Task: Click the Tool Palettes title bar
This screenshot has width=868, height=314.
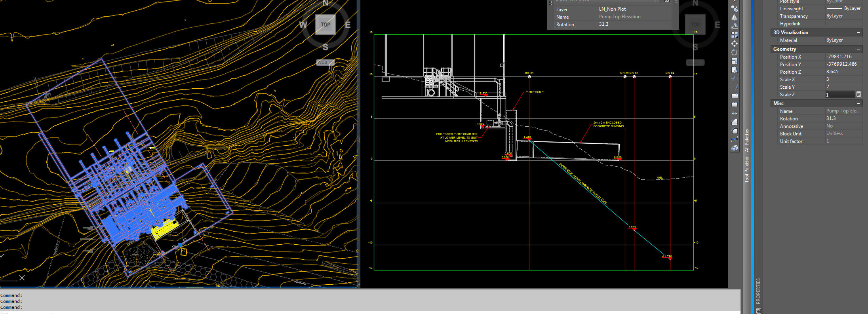Action: (x=747, y=156)
